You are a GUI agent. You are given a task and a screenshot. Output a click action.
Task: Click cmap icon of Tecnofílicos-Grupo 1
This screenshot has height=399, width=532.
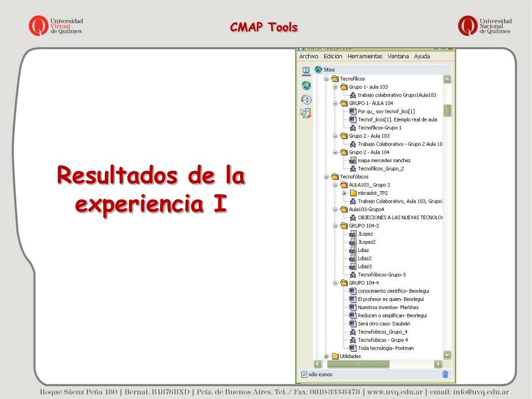[x=353, y=128]
